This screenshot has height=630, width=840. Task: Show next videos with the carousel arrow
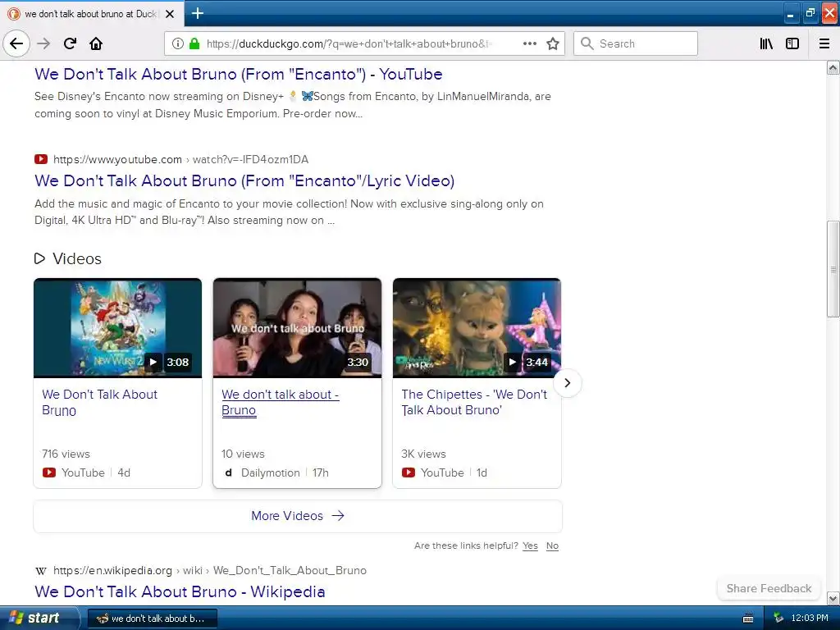pyautogui.click(x=568, y=383)
